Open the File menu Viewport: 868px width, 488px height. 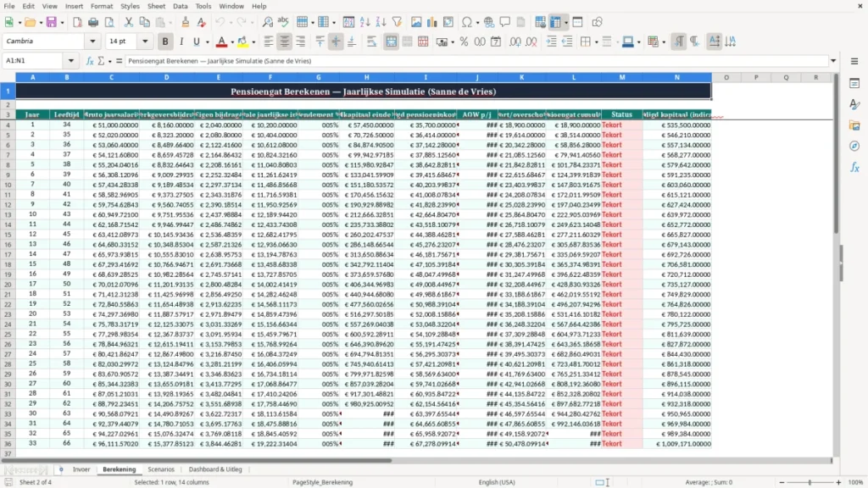9,6
